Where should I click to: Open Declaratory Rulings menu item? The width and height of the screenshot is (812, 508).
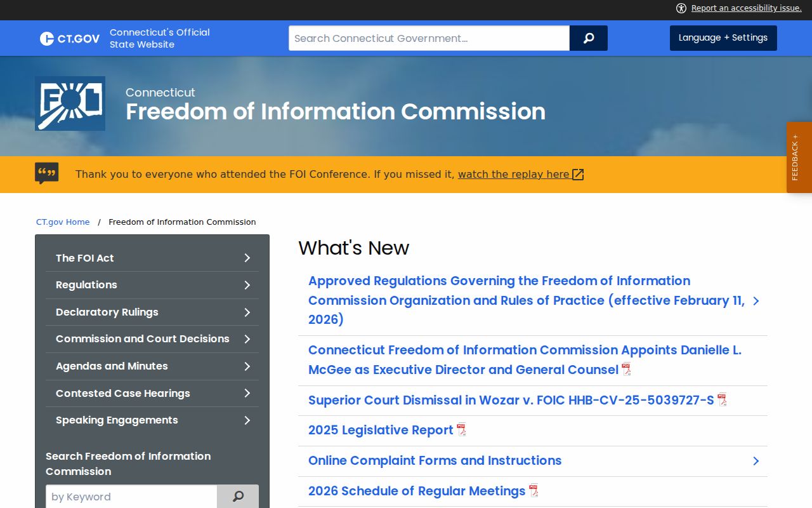click(107, 312)
